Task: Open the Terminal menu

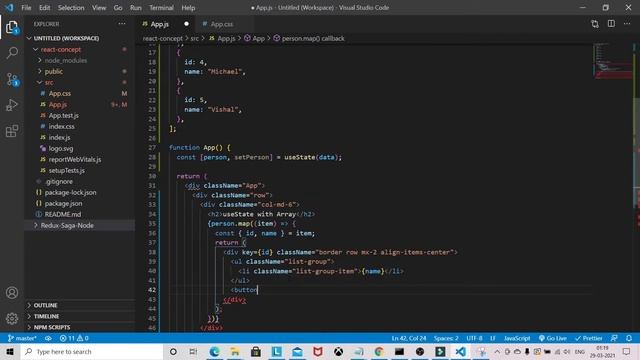Action: (x=161, y=8)
